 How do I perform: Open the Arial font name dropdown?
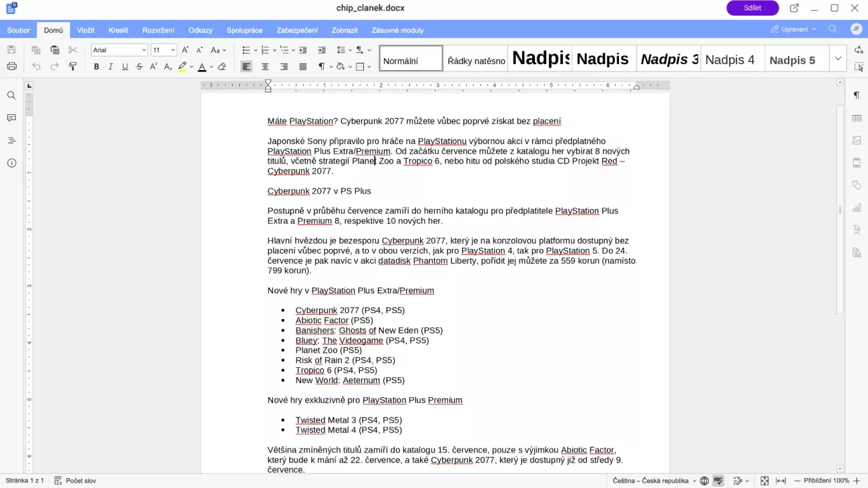pos(119,50)
